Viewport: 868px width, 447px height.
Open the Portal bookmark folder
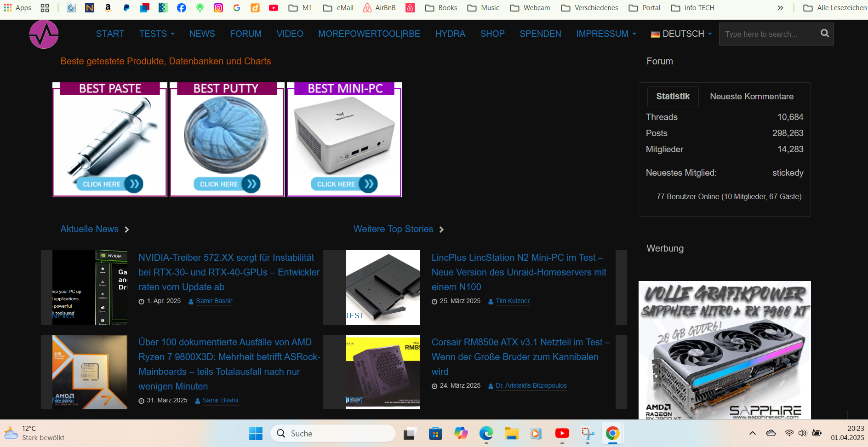645,7
